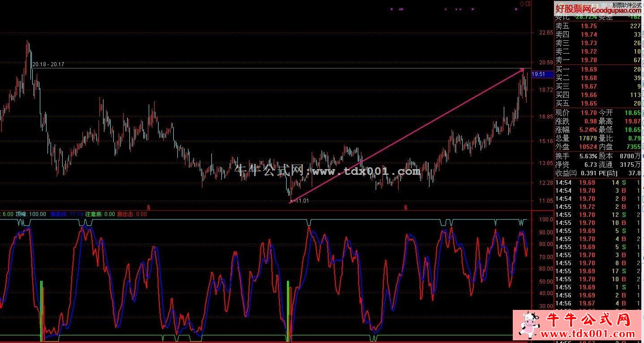This screenshot has height=343, width=644.
Task: Select the 买一 bid row at 19.69
Action: (x=598, y=69)
